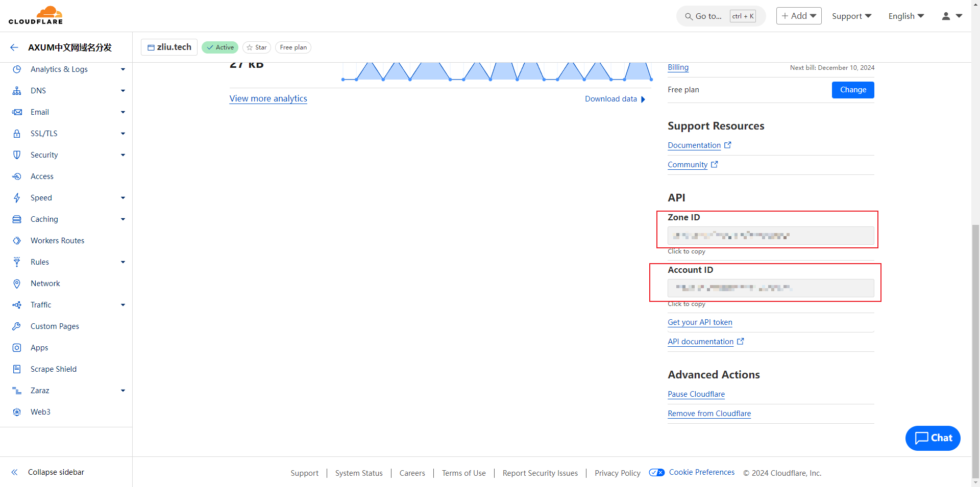Viewport: 980px width, 487px height.
Task: Click the Traffic routing icon
Action: tap(17, 305)
